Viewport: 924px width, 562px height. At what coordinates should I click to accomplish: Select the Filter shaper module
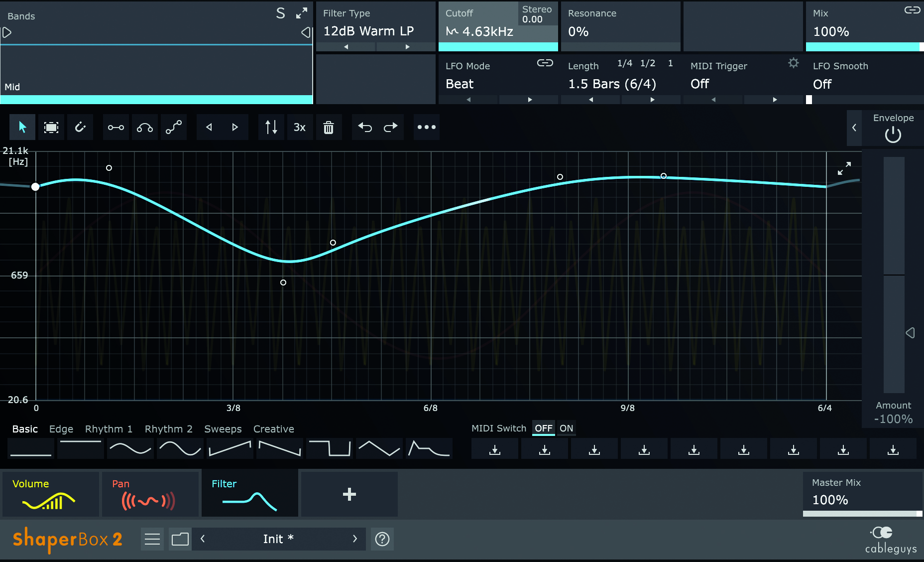click(250, 494)
